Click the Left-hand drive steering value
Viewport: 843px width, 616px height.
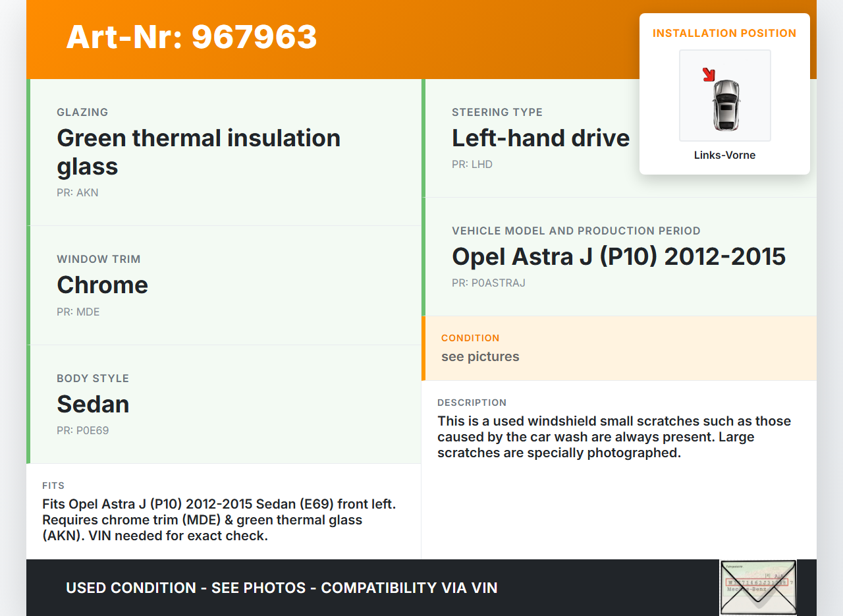pos(541,138)
